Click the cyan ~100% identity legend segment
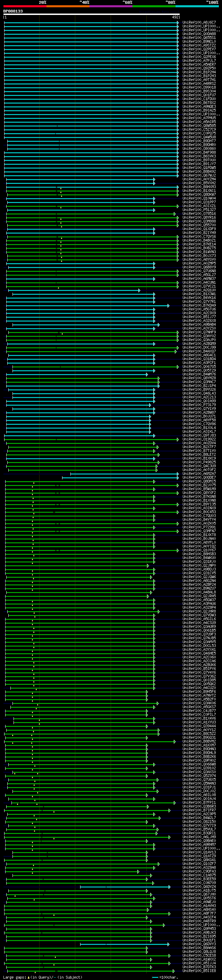 (197, 7)
